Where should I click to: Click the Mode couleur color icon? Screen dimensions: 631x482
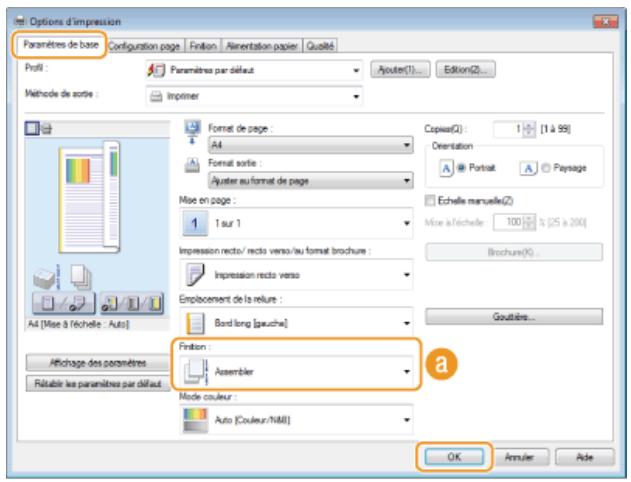(195, 420)
